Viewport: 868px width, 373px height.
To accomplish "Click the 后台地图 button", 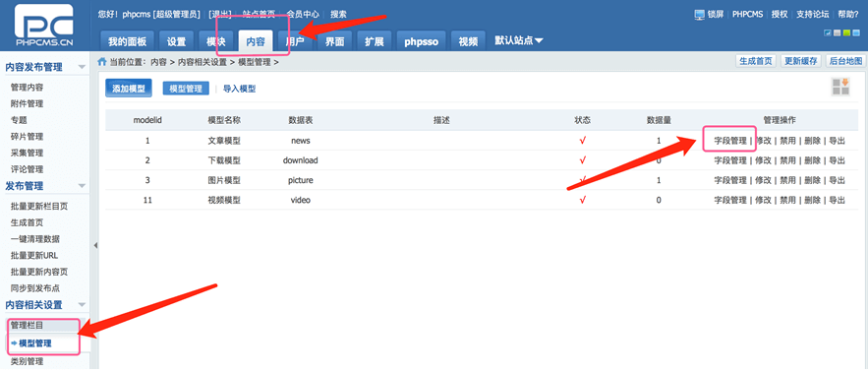I will (845, 61).
